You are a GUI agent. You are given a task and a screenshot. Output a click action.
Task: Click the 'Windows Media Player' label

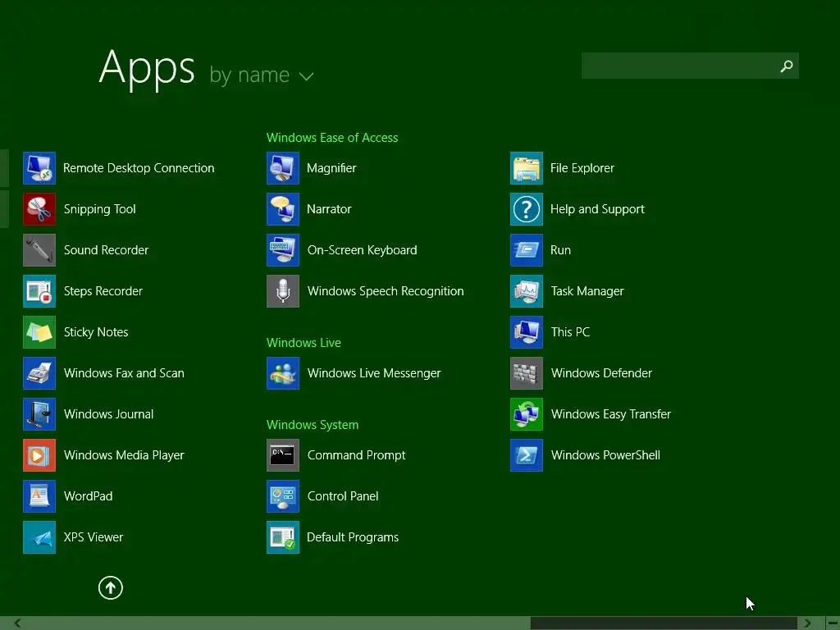[124, 455]
